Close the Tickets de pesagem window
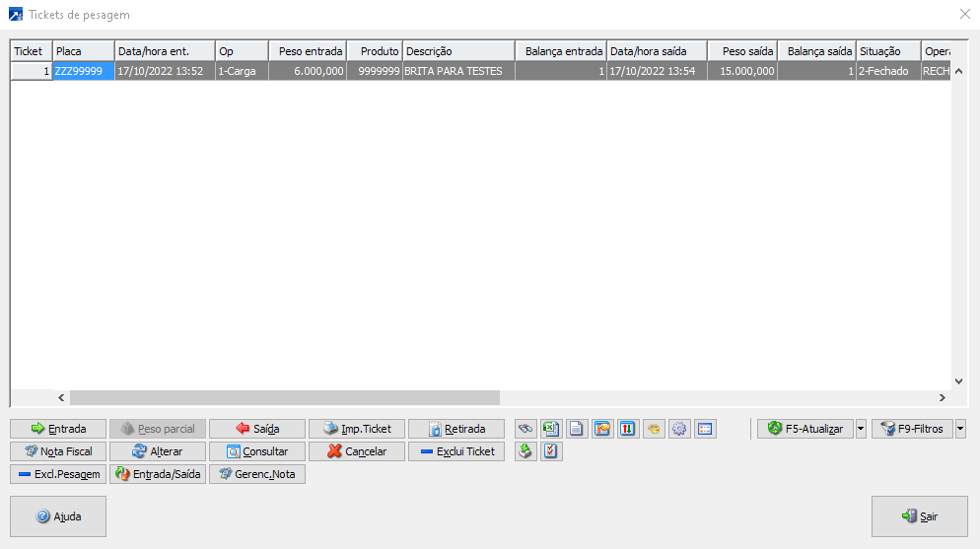980x549 pixels. pyautogui.click(x=965, y=15)
